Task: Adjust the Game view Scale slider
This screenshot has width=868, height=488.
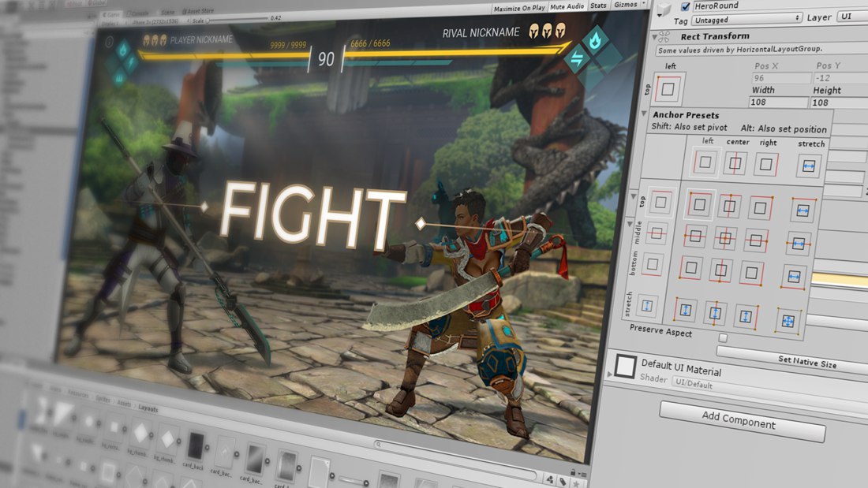Action: [x=237, y=20]
